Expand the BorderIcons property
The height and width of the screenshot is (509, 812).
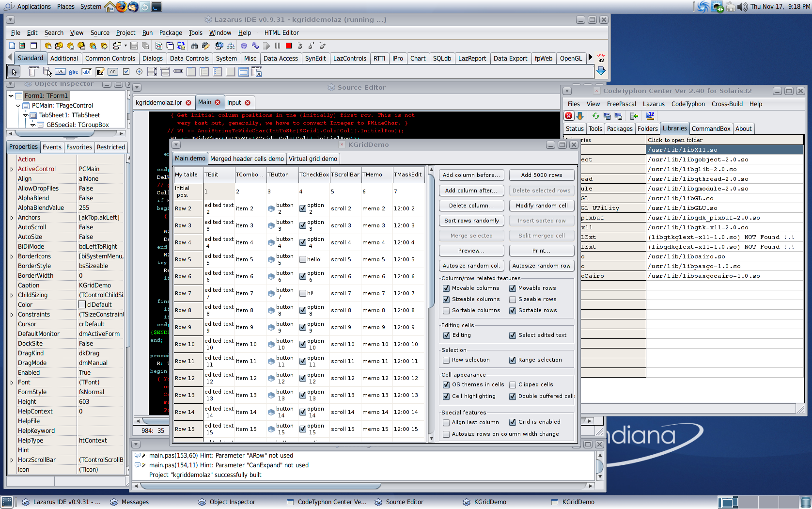click(x=12, y=256)
